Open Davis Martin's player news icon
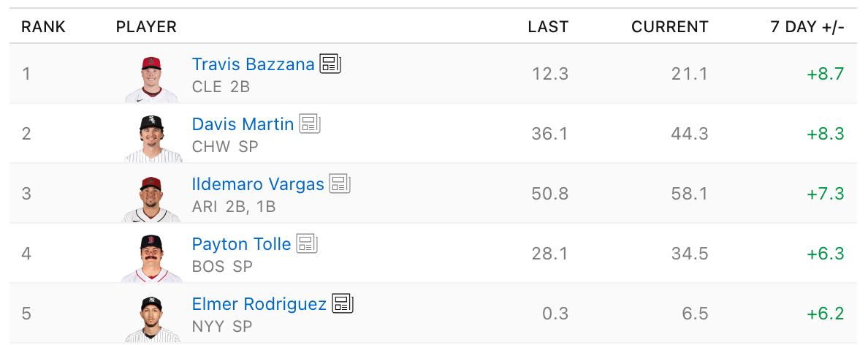Screen dimensions: 868x345 [x=310, y=124]
